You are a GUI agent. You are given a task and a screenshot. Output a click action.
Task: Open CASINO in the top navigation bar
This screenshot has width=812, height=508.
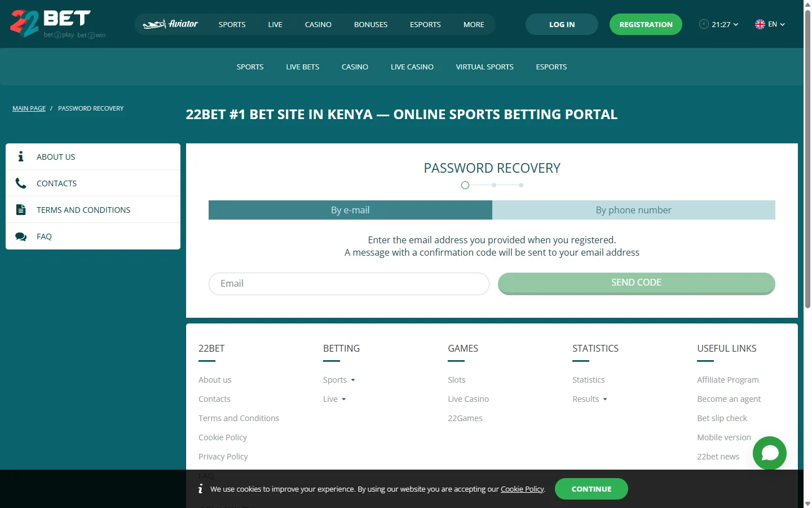click(318, 24)
